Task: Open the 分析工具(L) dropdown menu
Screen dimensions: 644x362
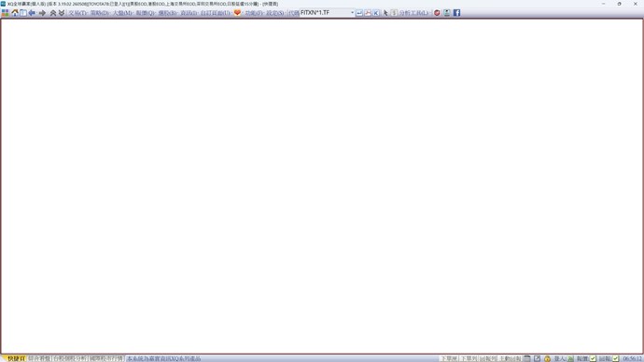Action: [414, 13]
